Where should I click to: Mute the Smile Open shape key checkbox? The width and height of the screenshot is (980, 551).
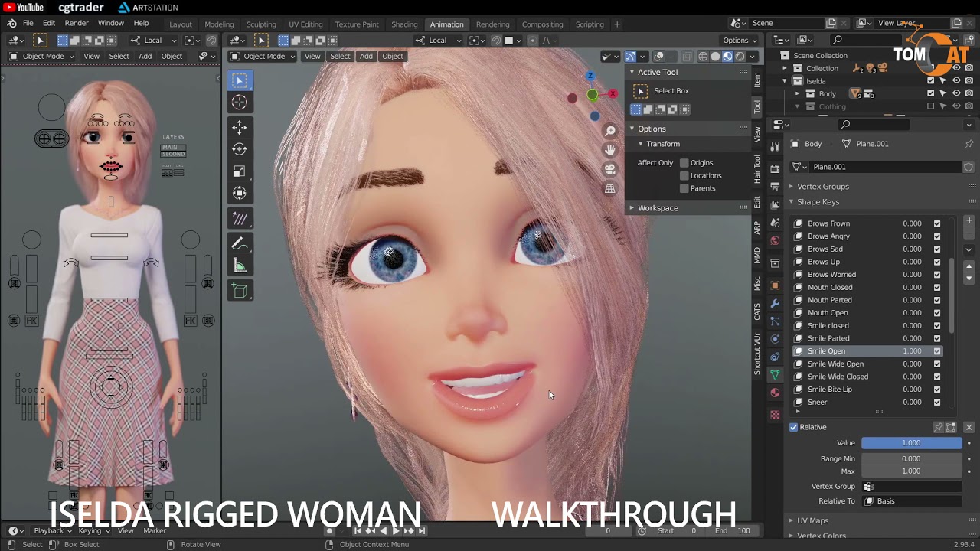(x=937, y=351)
